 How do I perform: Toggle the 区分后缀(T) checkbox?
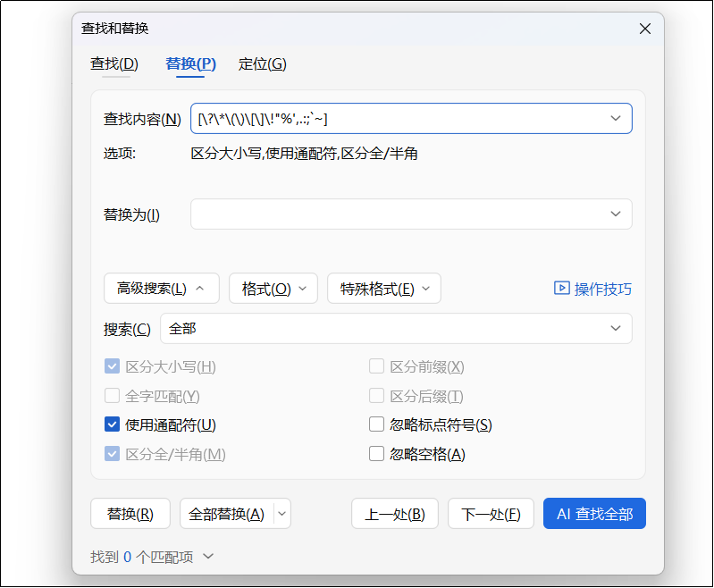click(376, 395)
